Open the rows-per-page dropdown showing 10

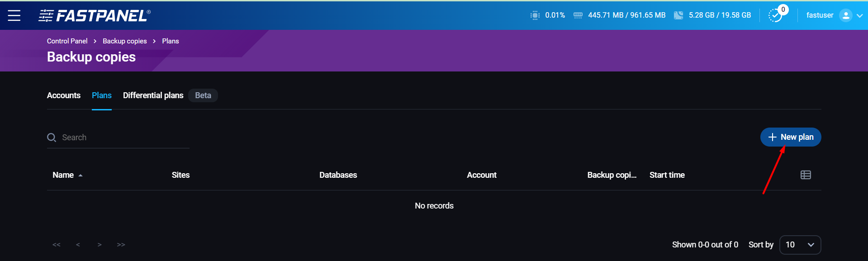click(800, 245)
